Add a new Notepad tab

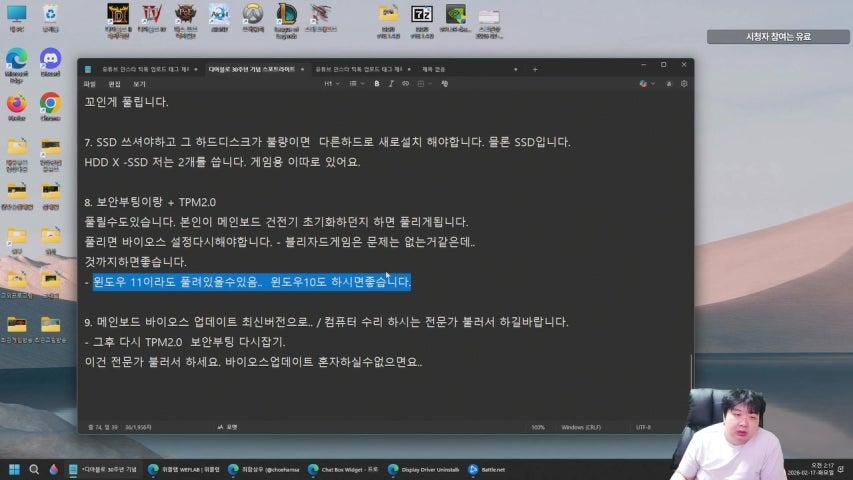[x=535, y=69]
